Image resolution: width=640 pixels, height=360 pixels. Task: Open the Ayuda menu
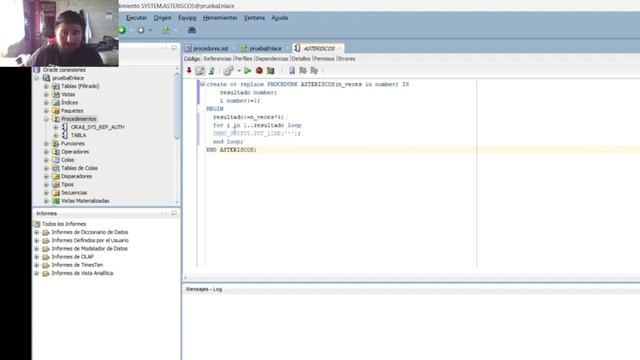(x=280, y=18)
